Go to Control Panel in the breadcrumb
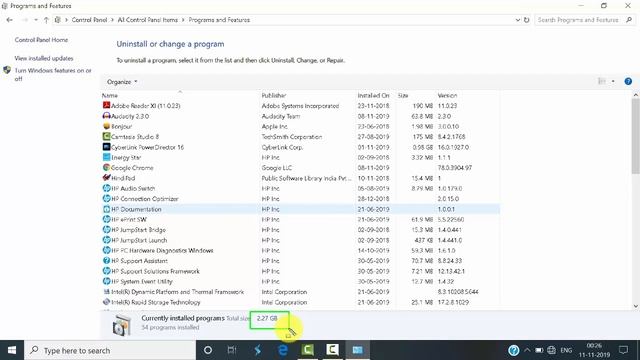This screenshot has height=360, width=640. coord(89,20)
